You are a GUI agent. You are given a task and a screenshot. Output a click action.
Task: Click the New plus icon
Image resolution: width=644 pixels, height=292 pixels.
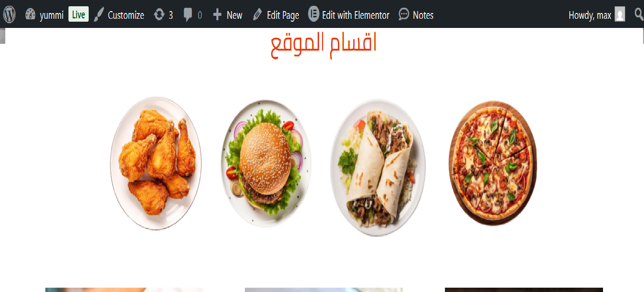click(217, 15)
